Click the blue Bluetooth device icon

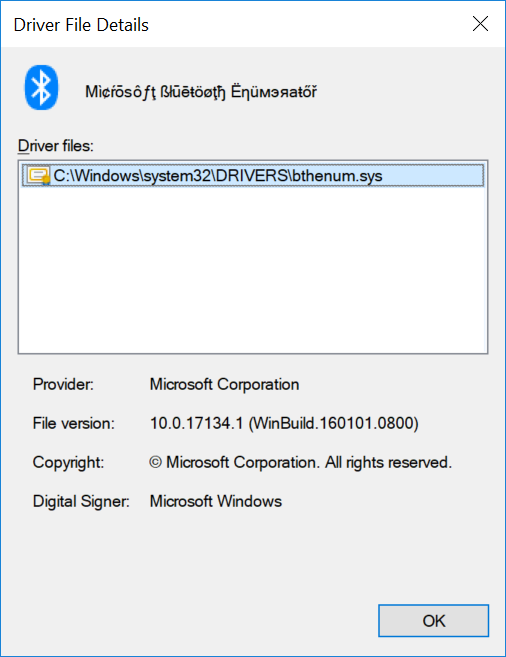41,88
